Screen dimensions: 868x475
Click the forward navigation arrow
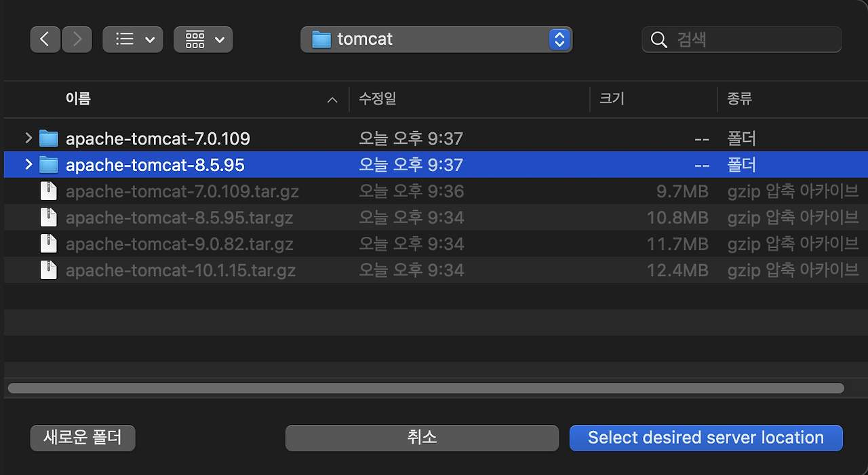tap(77, 39)
